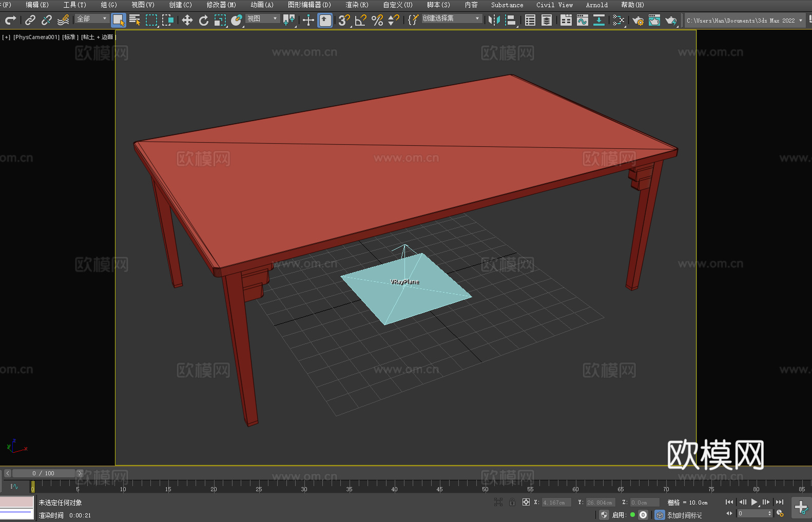Toggle the Scene Explorer icon
Image resolution: width=812 pixels, height=522 pixels.
530,20
